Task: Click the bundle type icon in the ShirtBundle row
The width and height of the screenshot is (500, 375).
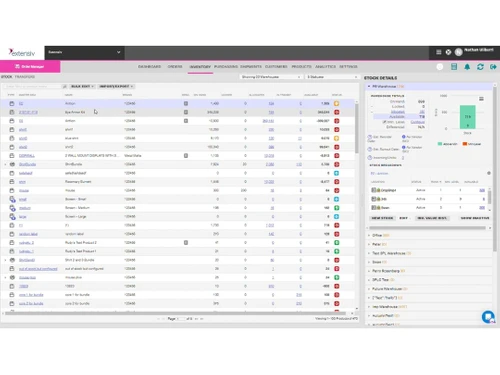Action: pos(12,164)
